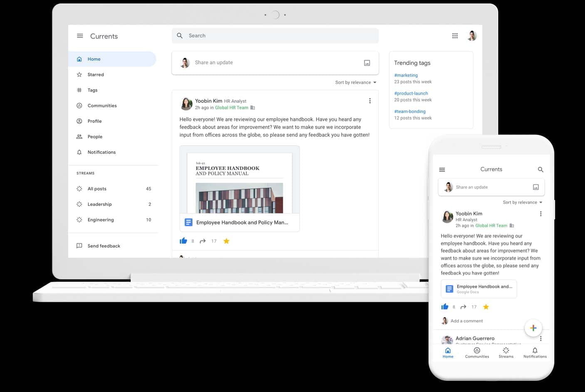This screenshot has height=392, width=585.
Task: Toggle the star on the phone post
Action: click(486, 307)
